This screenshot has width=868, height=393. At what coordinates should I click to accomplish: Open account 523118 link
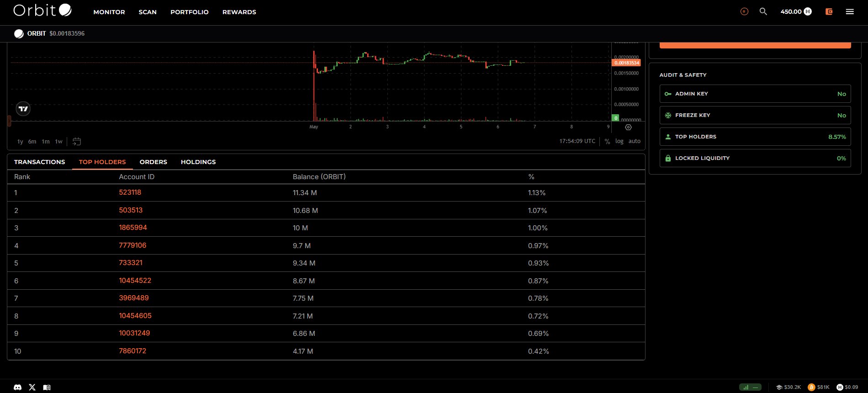tap(130, 192)
